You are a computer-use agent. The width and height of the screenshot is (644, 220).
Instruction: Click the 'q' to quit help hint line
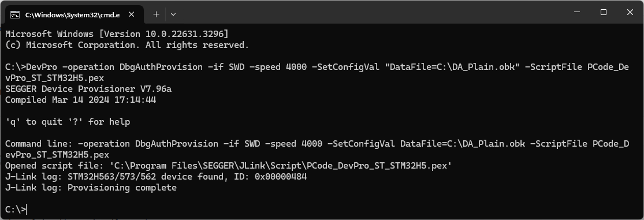[x=68, y=121]
